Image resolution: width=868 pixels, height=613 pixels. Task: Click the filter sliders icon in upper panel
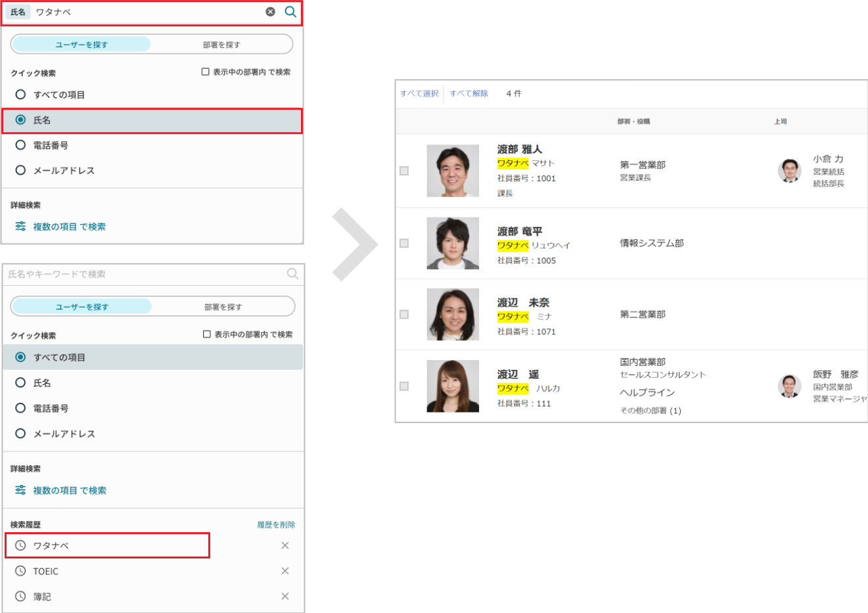coord(20,226)
